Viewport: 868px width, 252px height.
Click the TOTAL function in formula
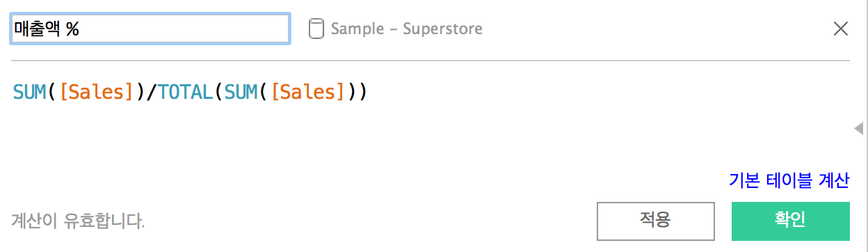tap(185, 91)
